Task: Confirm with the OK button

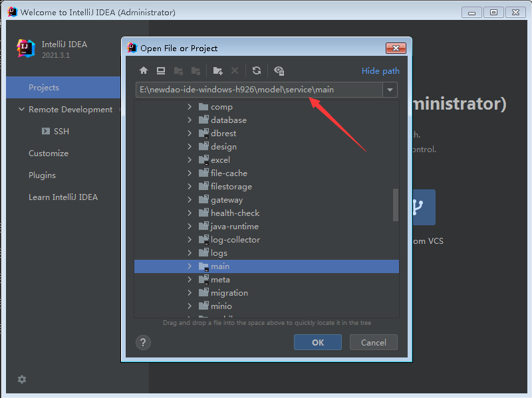Action: (x=318, y=342)
